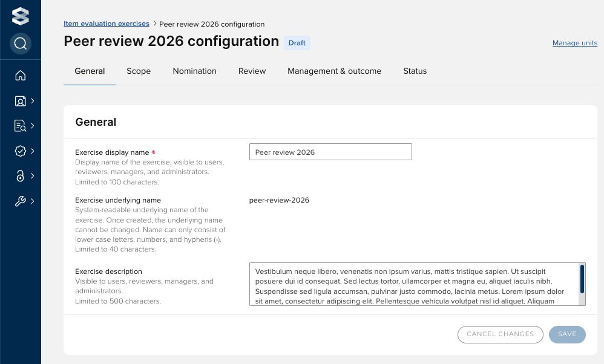Expand the document search menu chevron
The image size is (604, 364).
[x=32, y=126]
